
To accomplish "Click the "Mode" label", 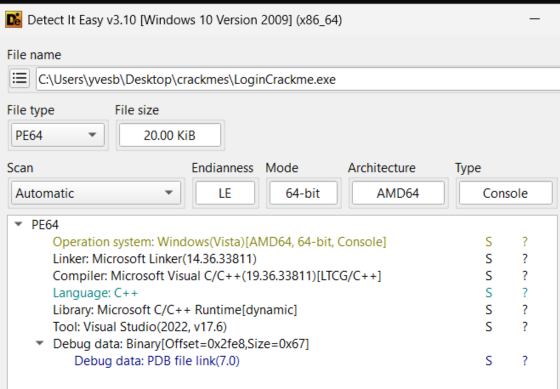I will tap(282, 168).
